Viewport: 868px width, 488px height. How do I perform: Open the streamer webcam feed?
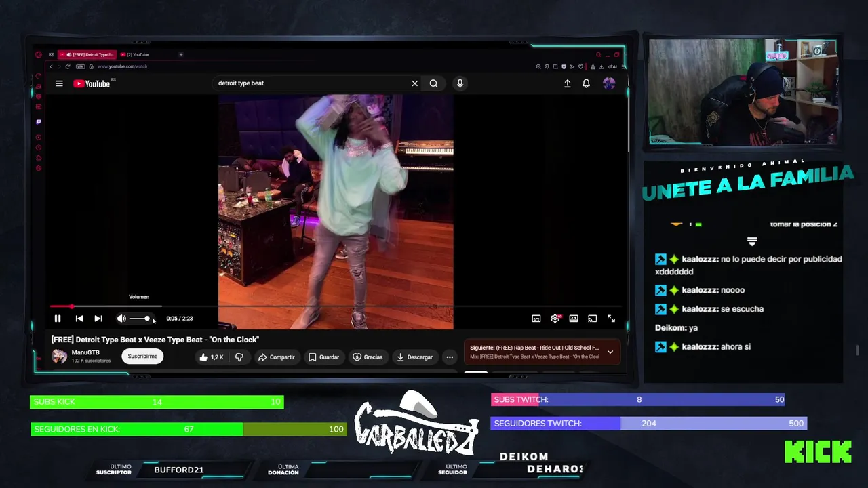(x=743, y=92)
